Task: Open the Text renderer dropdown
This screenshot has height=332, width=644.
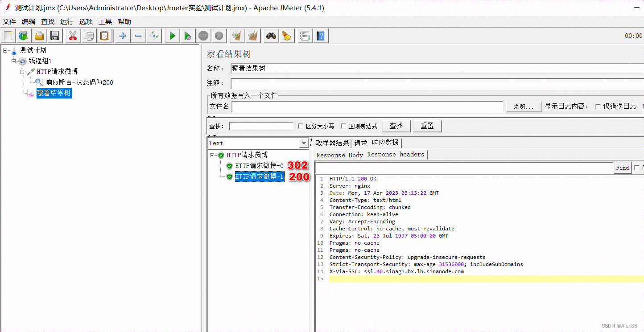Action: [304, 143]
